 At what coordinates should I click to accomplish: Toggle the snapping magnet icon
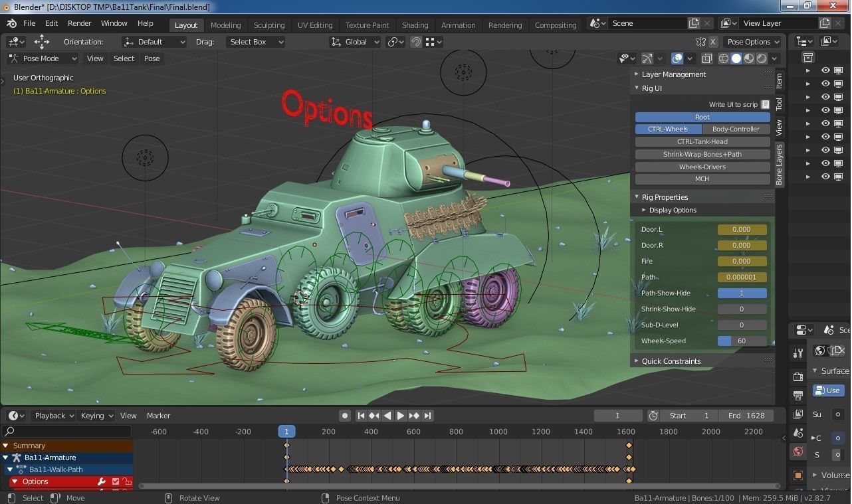tap(416, 42)
